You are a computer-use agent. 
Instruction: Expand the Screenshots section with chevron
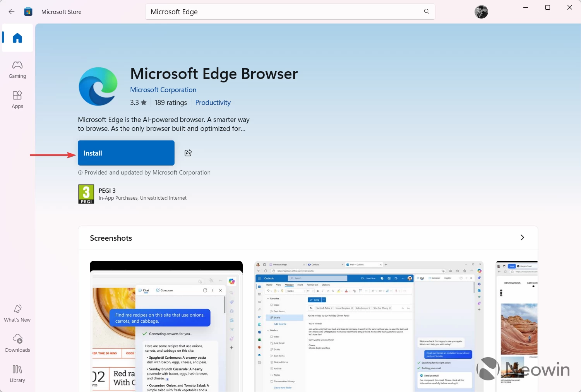pyautogui.click(x=522, y=238)
